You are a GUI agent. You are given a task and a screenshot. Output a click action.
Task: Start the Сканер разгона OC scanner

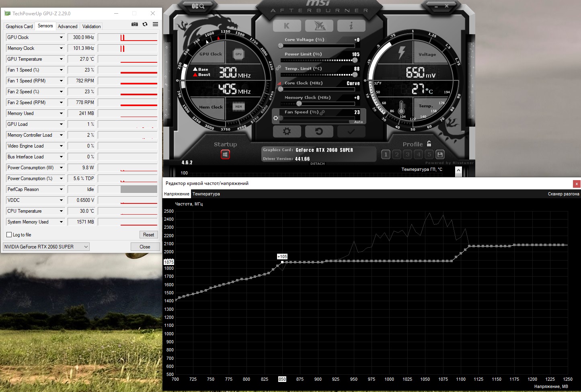[563, 194]
